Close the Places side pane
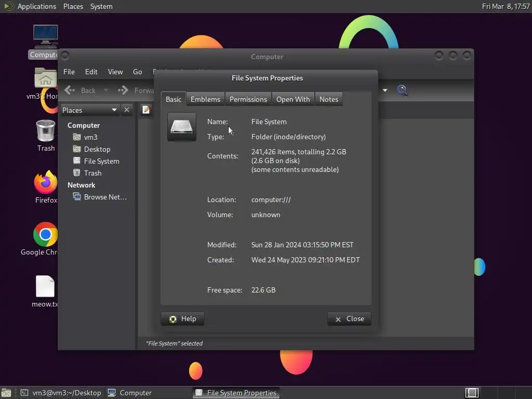532x399 pixels. (127, 110)
